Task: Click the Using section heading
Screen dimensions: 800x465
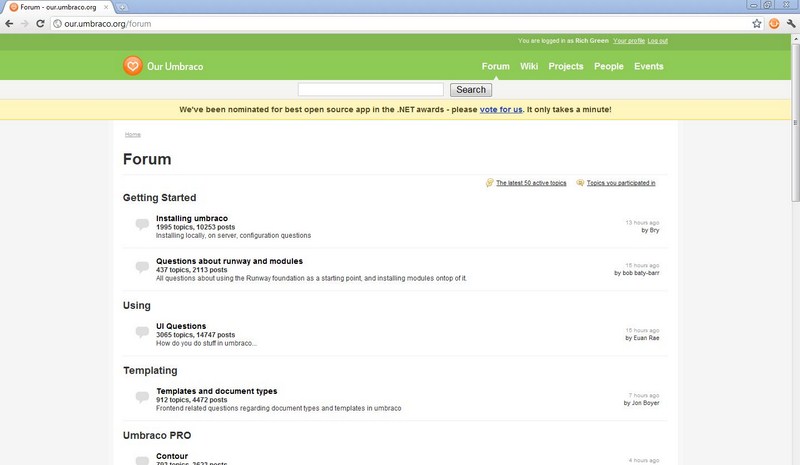Action: (x=136, y=305)
